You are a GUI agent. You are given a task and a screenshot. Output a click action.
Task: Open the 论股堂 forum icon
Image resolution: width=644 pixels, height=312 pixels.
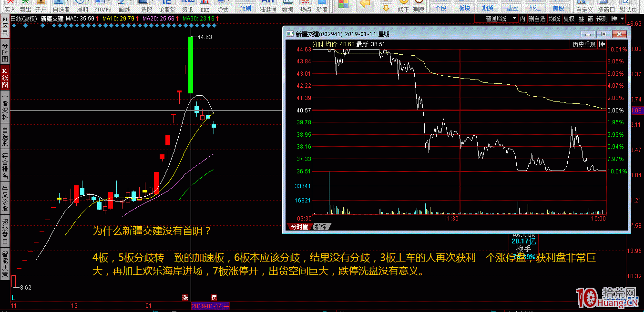pos(167,6)
